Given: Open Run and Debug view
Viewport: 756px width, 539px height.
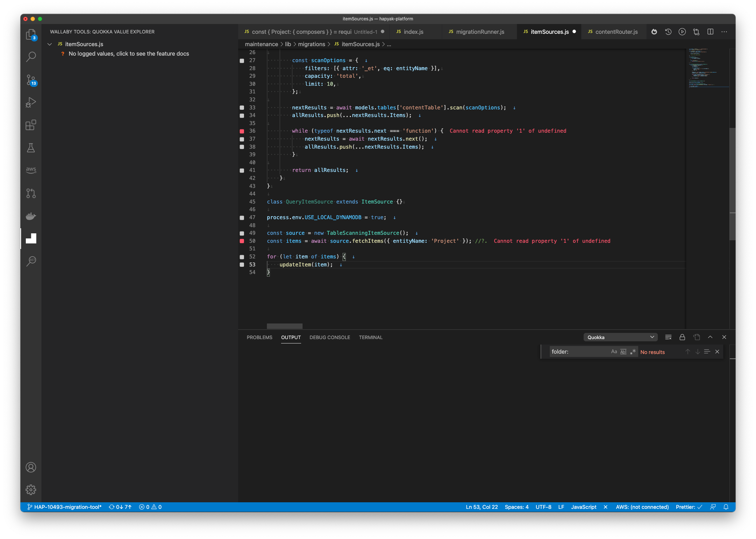Looking at the screenshot, I should (31, 102).
